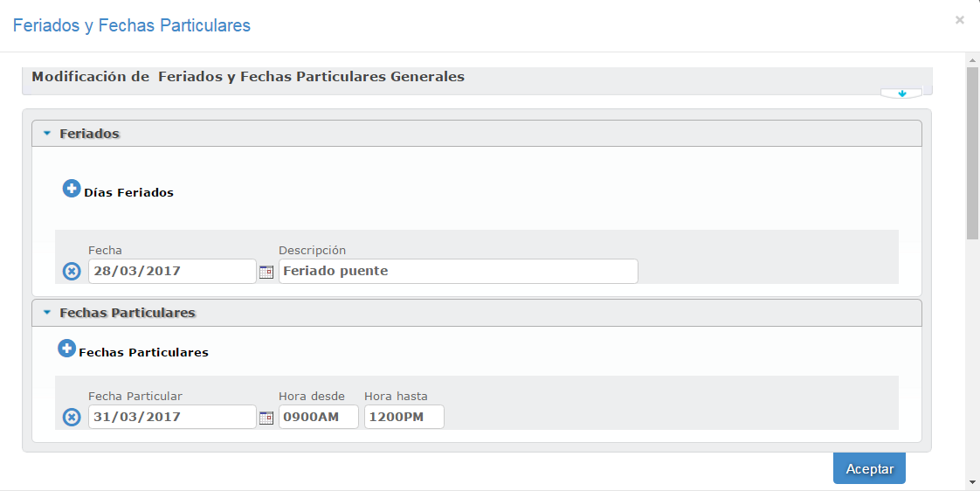
Task: Close the Feriados y Fechas Particulares dialog
Action: 960,20
